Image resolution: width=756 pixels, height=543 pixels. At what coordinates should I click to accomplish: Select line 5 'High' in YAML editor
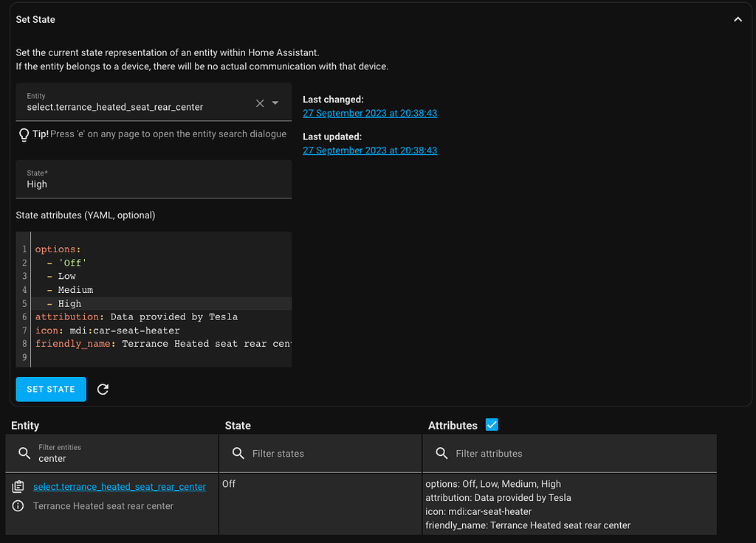point(70,303)
